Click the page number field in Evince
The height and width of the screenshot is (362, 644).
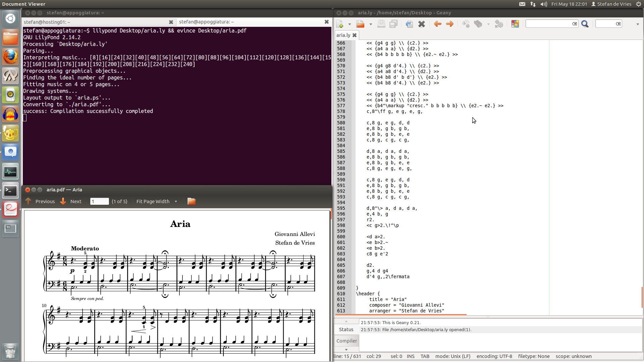pos(99,201)
